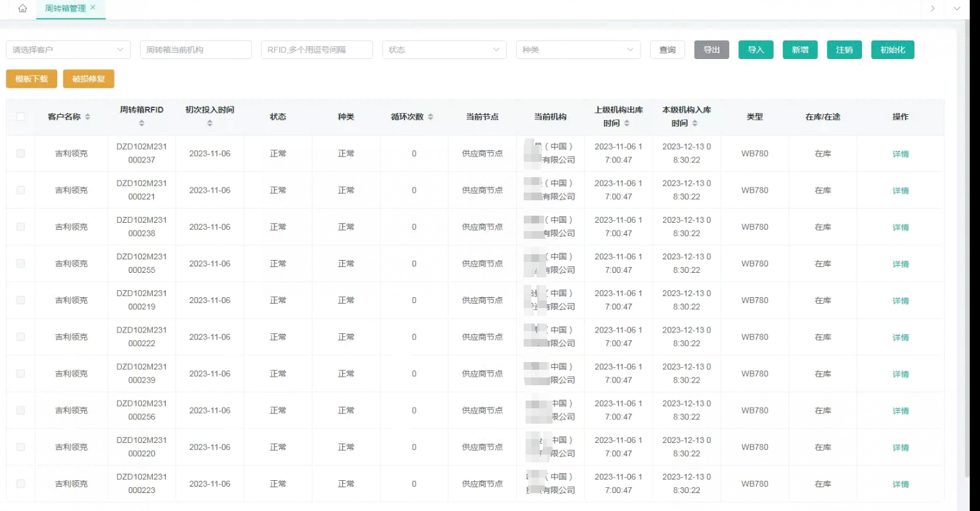Click RFID cell DZD102M231 000237

(x=142, y=153)
